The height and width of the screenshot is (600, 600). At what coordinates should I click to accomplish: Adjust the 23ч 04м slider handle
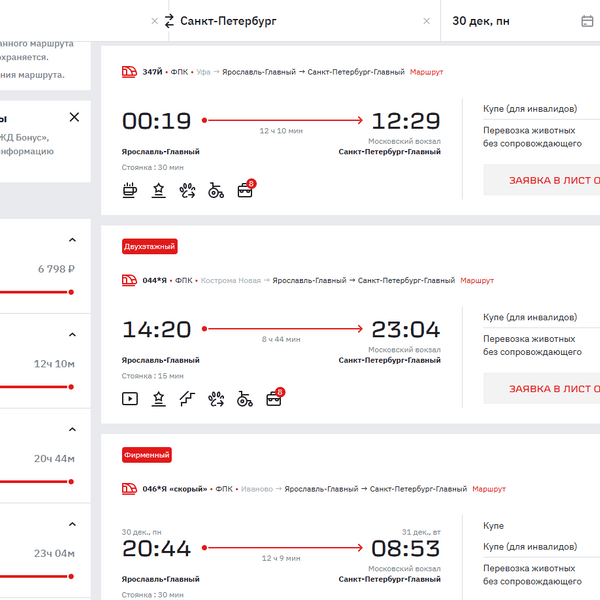coord(71,577)
